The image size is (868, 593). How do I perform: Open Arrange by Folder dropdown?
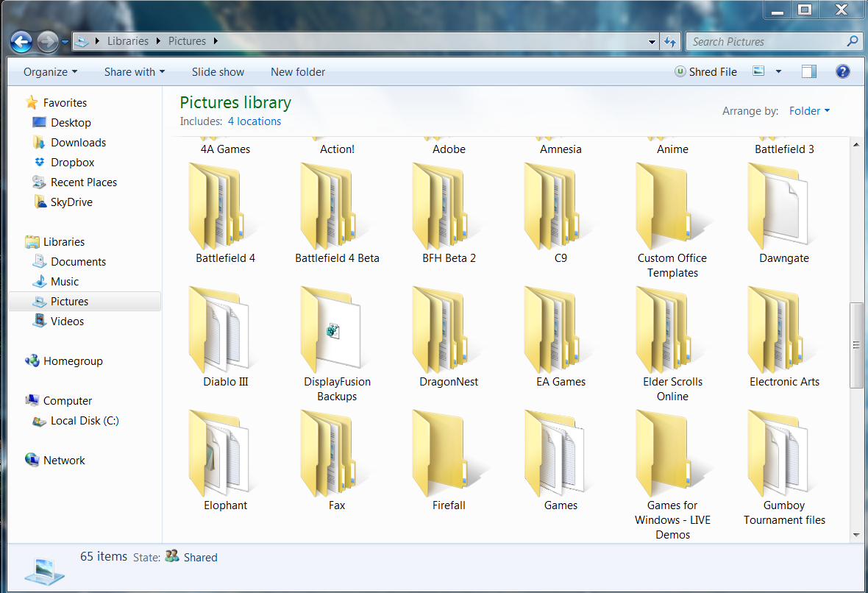pos(809,111)
